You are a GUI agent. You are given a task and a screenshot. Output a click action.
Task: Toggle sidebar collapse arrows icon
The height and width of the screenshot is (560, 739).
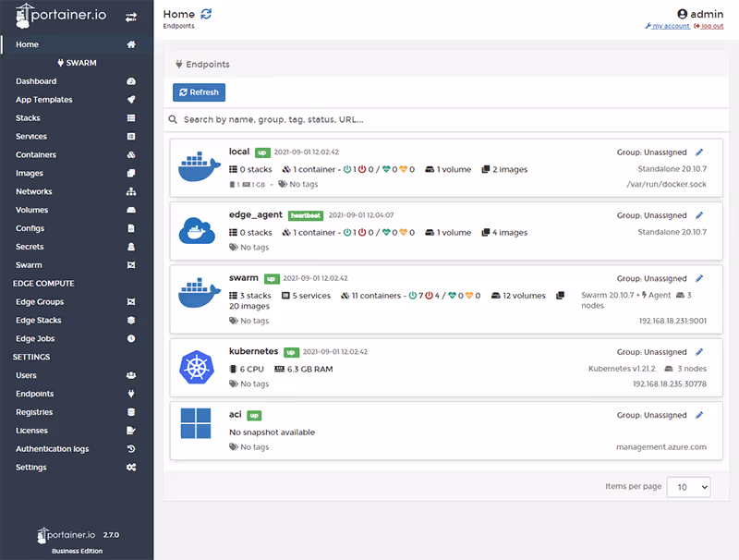(131, 18)
